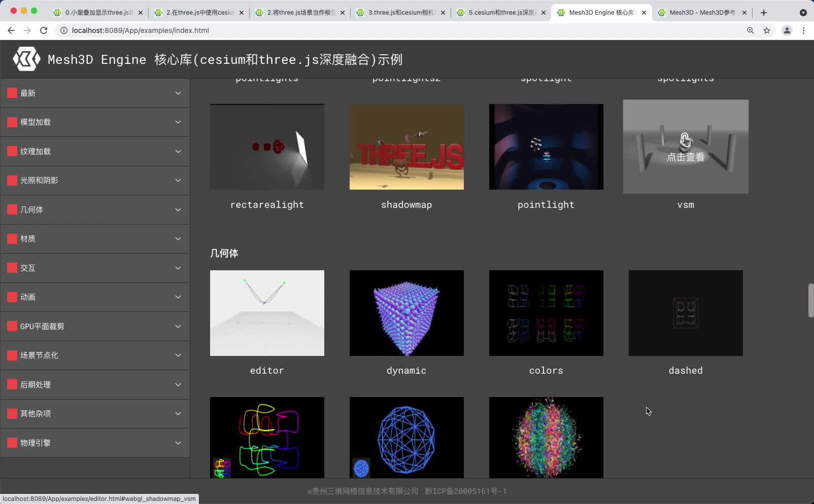The image size is (814, 504).
Task: Click the red icon beside GPU平面裁剪
Action: click(11, 326)
